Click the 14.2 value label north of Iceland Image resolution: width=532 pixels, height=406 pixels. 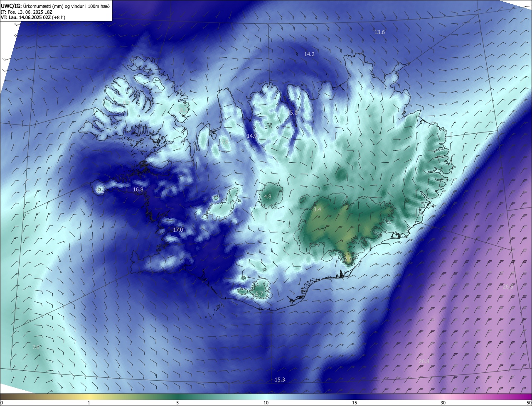pyautogui.click(x=309, y=54)
